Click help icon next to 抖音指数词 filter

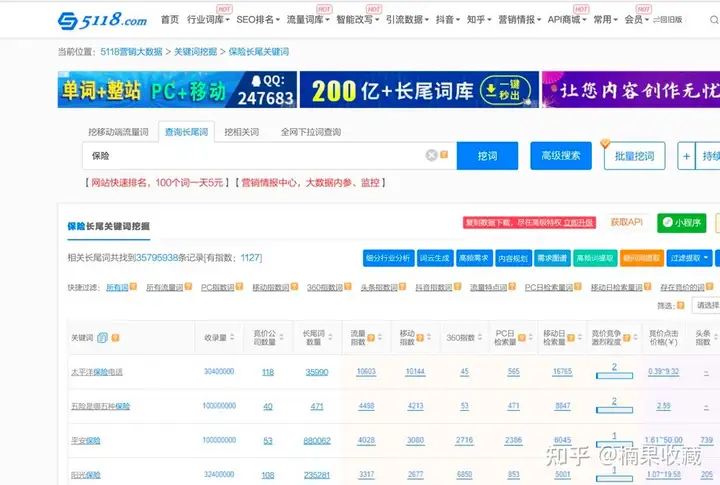click(x=457, y=287)
